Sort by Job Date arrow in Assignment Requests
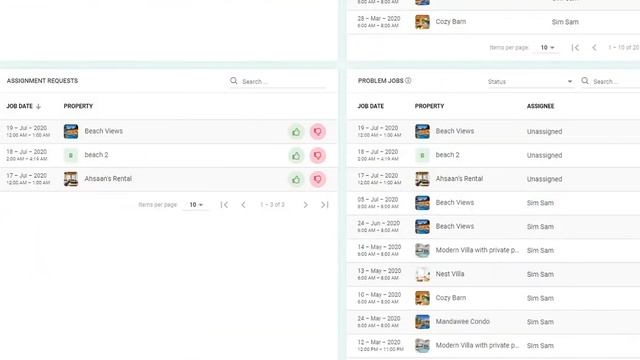The image size is (640, 360). 38,107
